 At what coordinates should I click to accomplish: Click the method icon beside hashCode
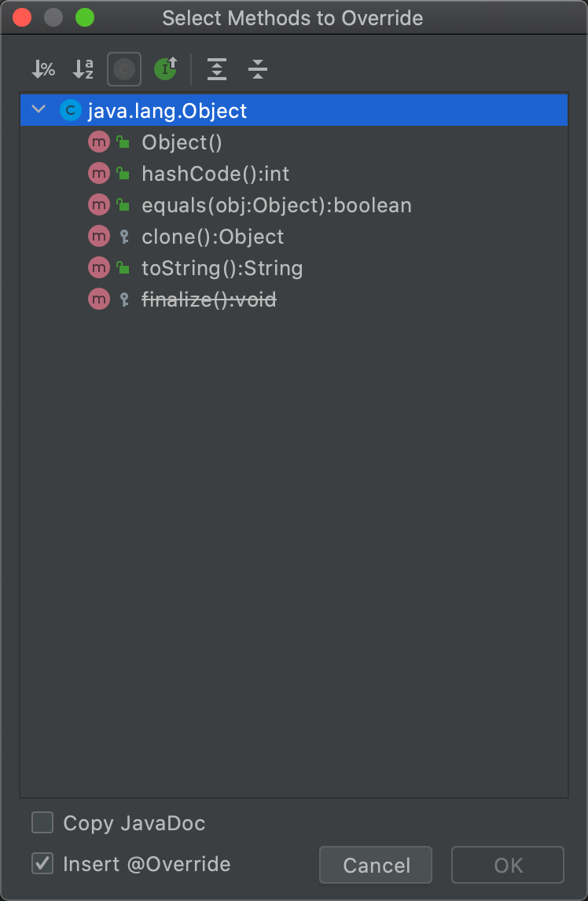tap(98, 174)
